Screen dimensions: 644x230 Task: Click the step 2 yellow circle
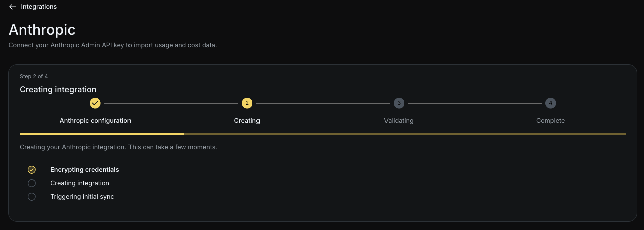pyautogui.click(x=247, y=103)
